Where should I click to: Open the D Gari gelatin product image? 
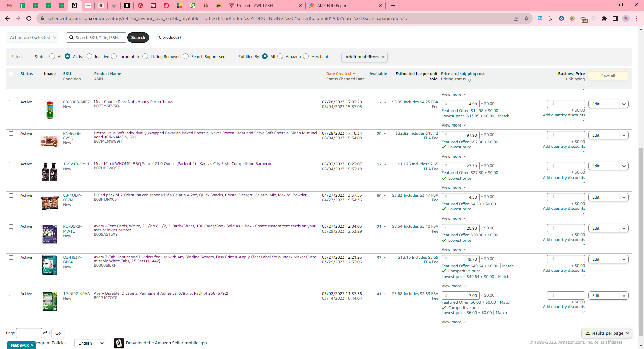pyautogui.click(x=50, y=203)
